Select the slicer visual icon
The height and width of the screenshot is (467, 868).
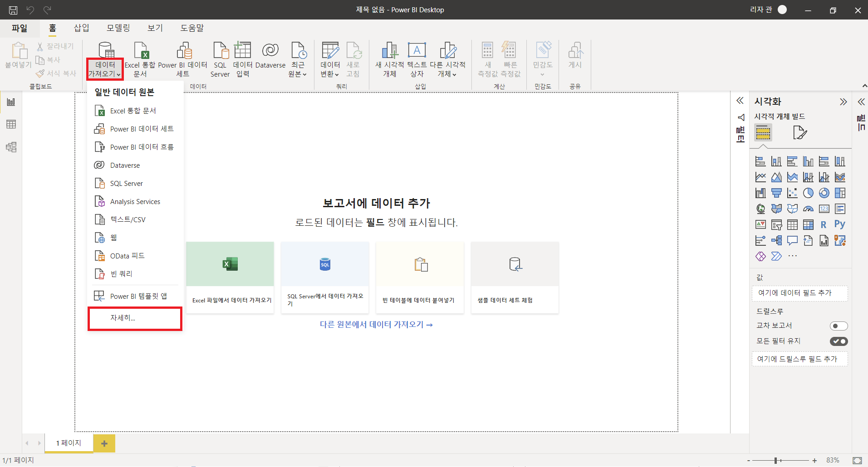pos(776,224)
